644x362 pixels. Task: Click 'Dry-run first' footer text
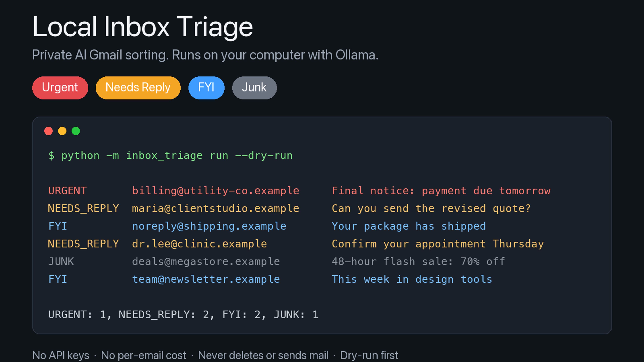pos(369,355)
